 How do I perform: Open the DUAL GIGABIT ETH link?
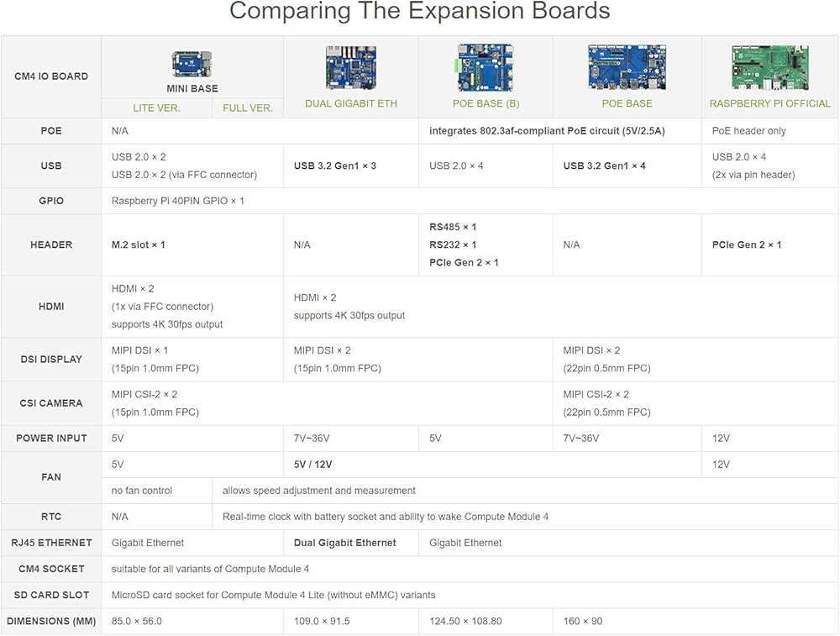(x=351, y=103)
